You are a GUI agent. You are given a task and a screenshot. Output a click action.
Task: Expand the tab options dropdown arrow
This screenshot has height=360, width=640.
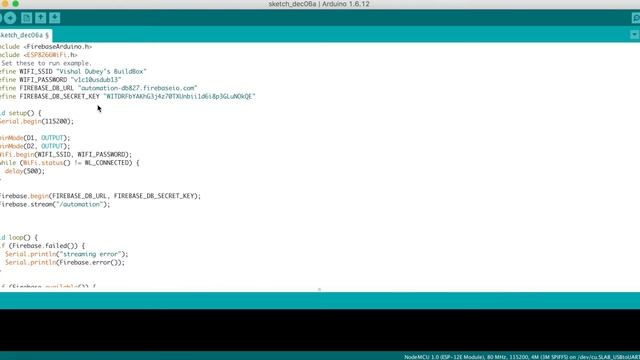[x=634, y=35]
